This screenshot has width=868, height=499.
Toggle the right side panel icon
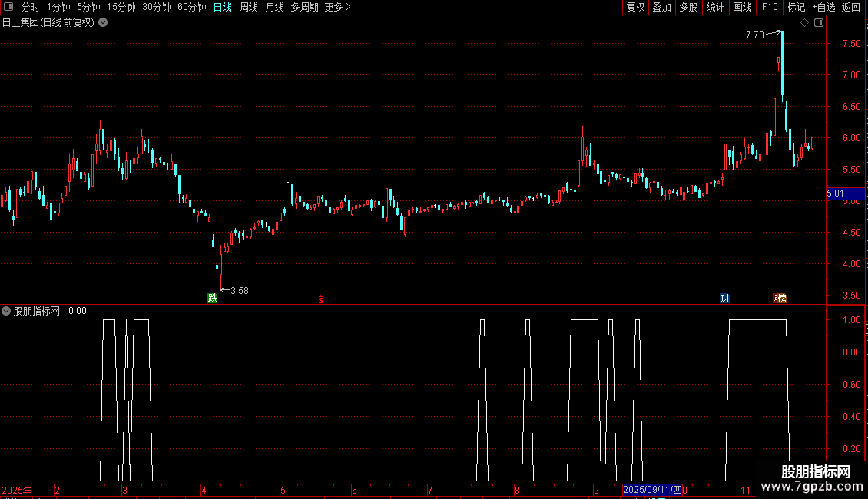click(x=819, y=23)
